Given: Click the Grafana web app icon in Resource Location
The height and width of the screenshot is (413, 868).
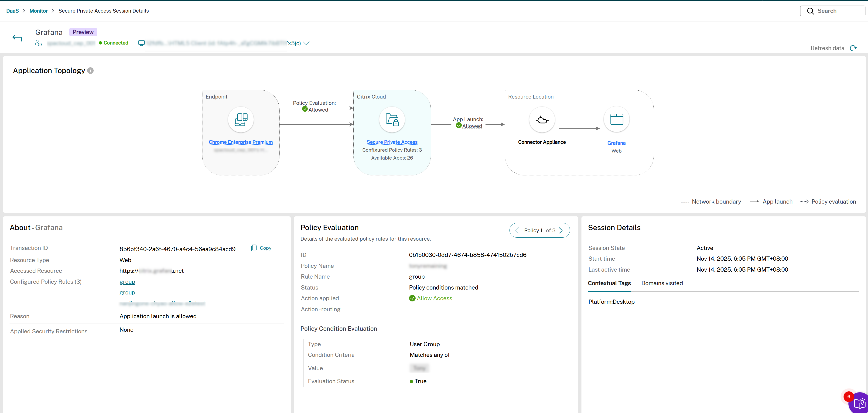Looking at the screenshot, I should click(x=616, y=119).
